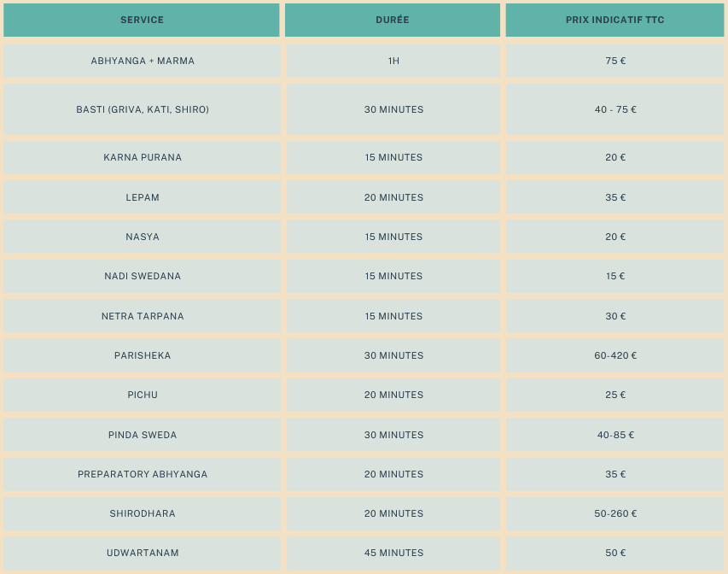Screen dimensions: 728x574
Task: Select the NASYA service cell
Action: 143,237
